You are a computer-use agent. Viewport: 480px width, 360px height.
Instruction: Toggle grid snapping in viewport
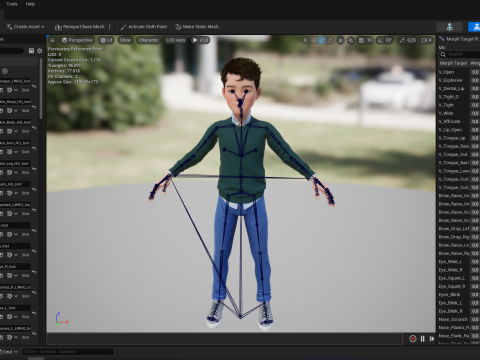(361, 40)
